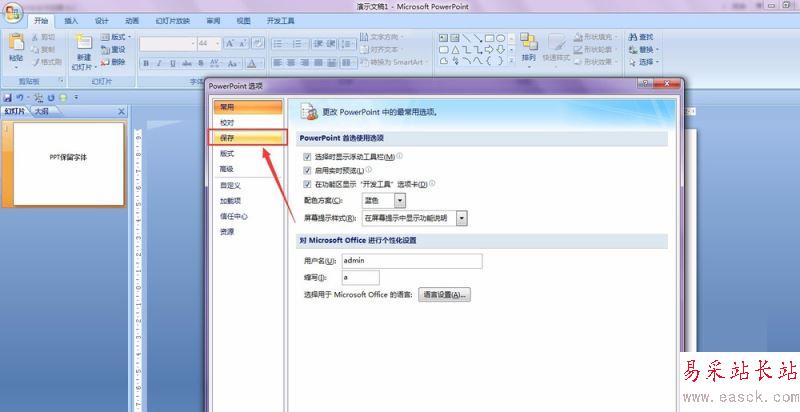Click the dialog help question-mark button

coord(644,84)
